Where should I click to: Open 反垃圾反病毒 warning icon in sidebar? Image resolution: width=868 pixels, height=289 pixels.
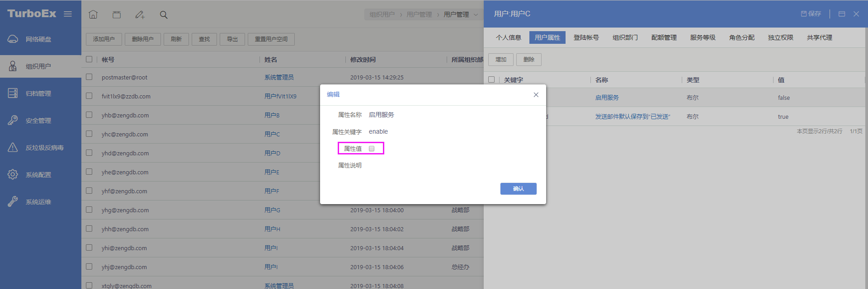tap(13, 148)
